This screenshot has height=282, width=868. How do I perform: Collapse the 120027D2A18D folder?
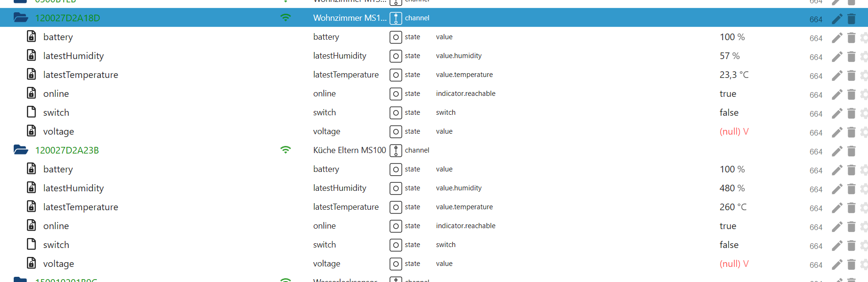(x=21, y=18)
